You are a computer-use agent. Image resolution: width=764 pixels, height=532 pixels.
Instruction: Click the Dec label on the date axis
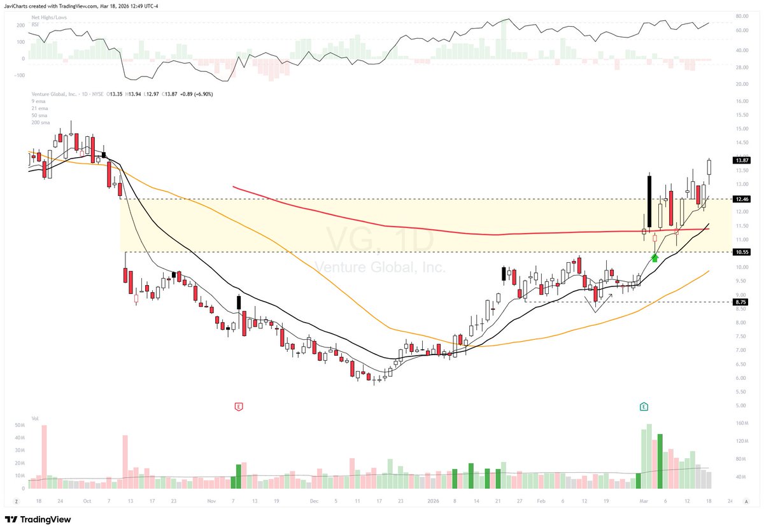point(314,501)
